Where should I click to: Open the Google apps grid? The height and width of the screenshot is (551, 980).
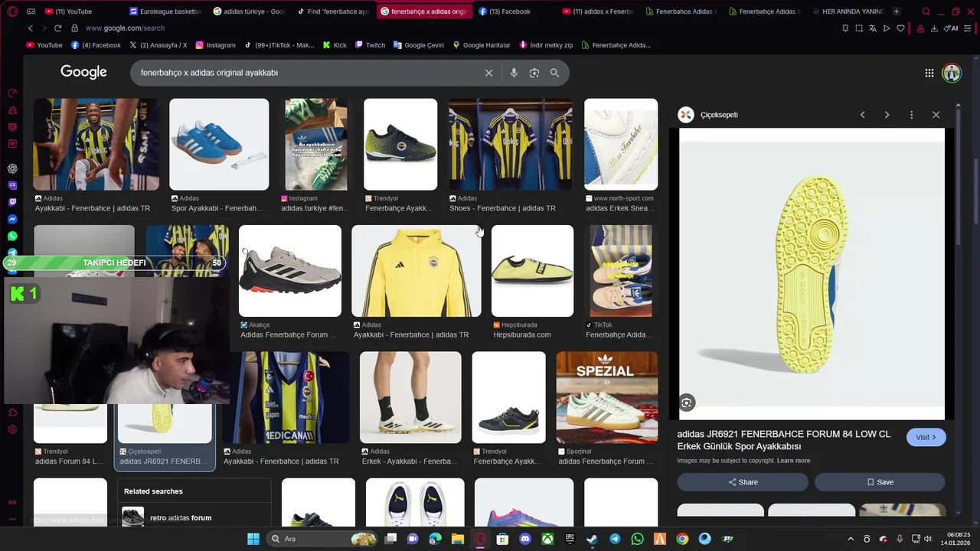pos(929,73)
